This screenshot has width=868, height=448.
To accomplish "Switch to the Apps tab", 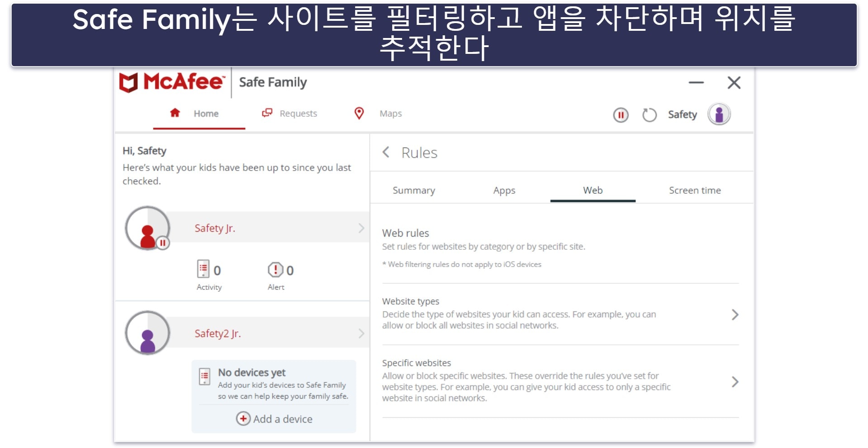I will pos(504,191).
